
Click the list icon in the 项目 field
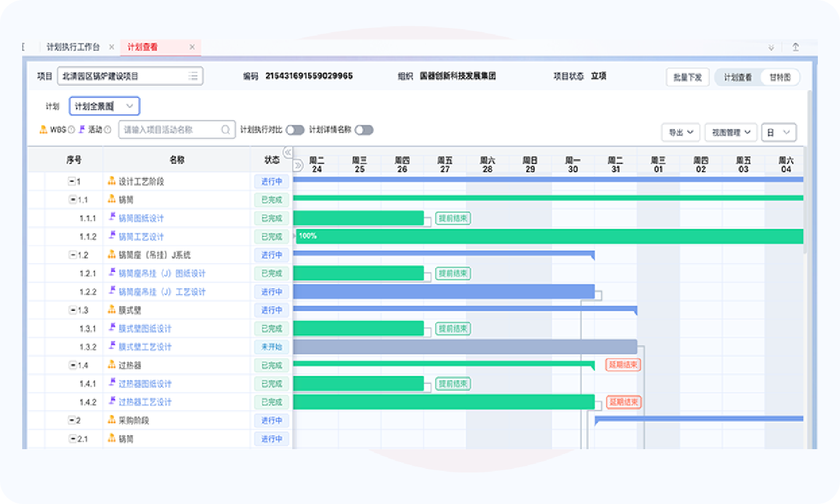click(193, 76)
